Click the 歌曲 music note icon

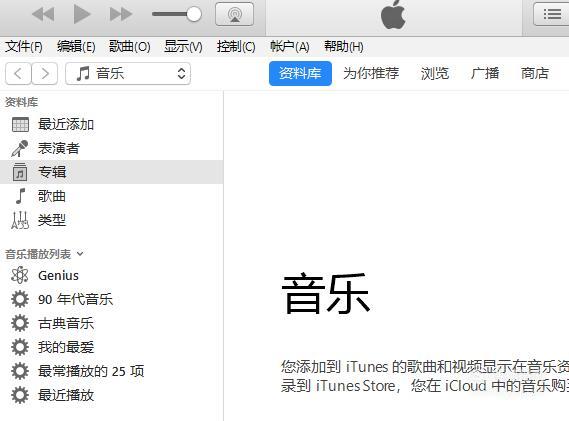point(20,196)
